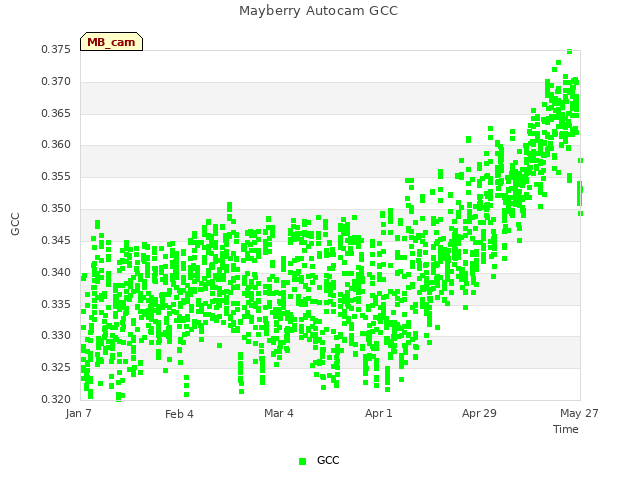Click the MB_cam label tag

(111, 42)
